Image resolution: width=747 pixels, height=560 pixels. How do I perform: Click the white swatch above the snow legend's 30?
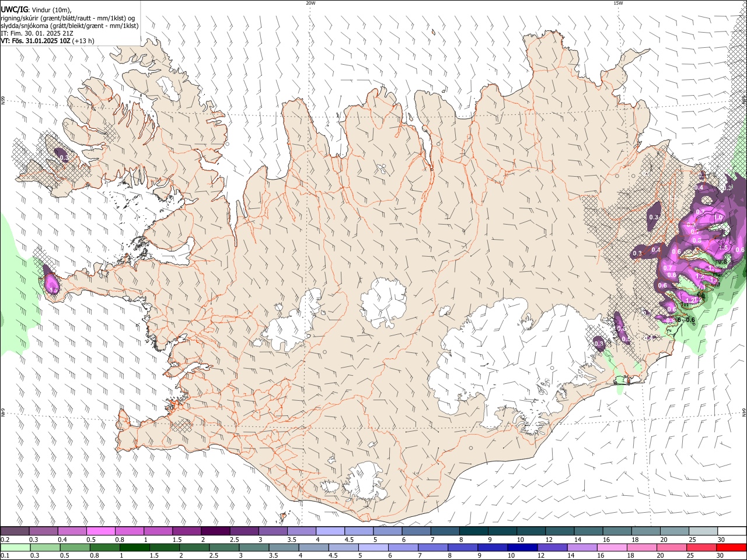(732, 531)
